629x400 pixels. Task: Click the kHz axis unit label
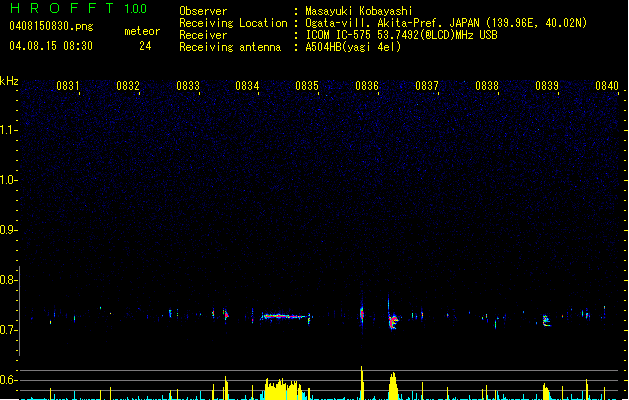tap(9, 81)
